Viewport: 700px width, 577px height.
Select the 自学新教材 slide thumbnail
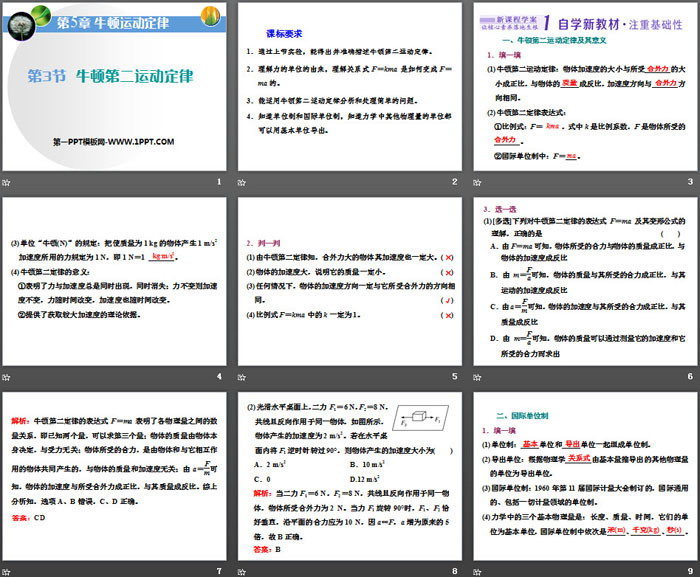pos(583,85)
